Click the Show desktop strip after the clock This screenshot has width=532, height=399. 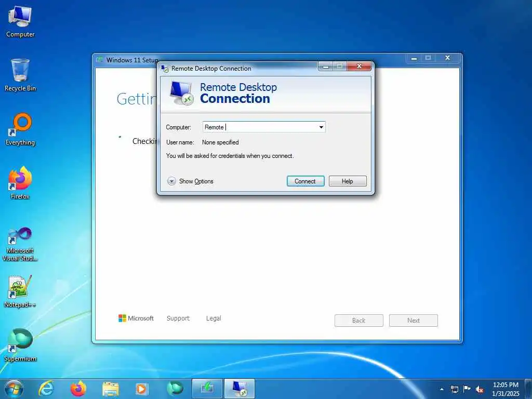528,389
